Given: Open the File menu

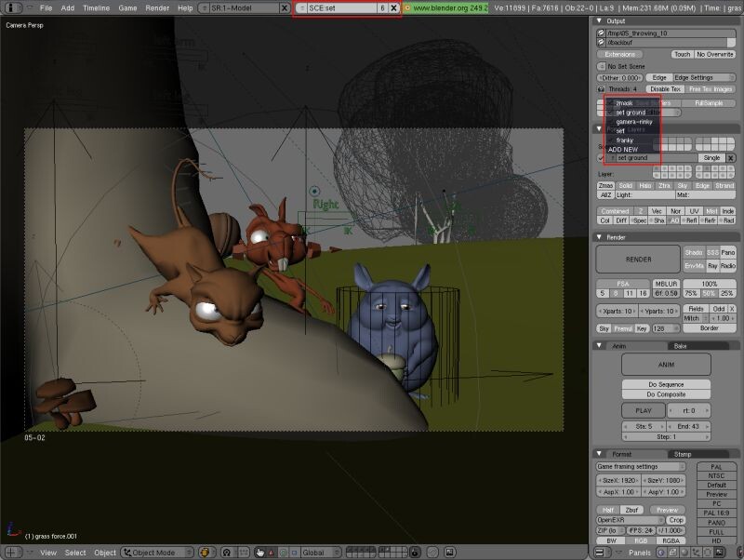Looking at the screenshot, I should click(46, 8).
